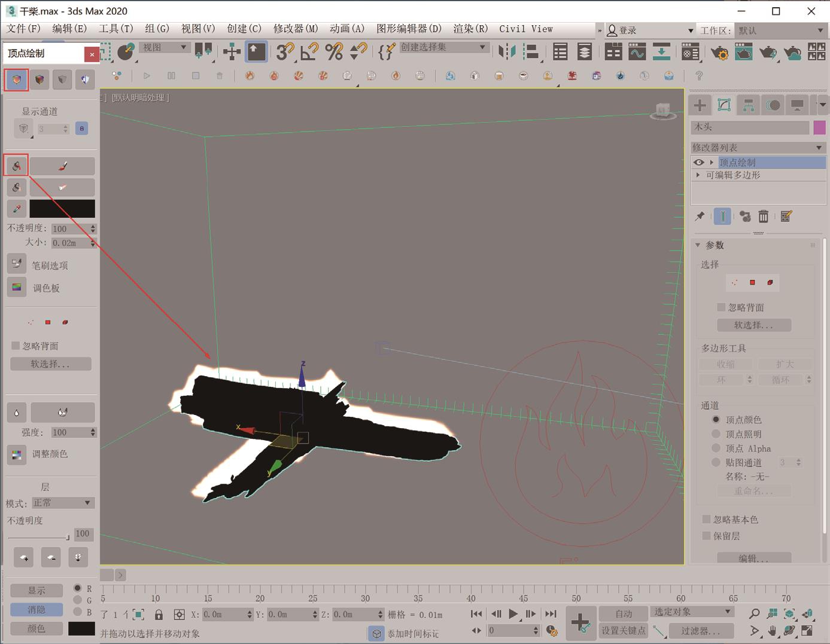The width and height of the screenshot is (830, 644).
Task: Click the 设置关键点 button
Action: pyautogui.click(x=624, y=630)
